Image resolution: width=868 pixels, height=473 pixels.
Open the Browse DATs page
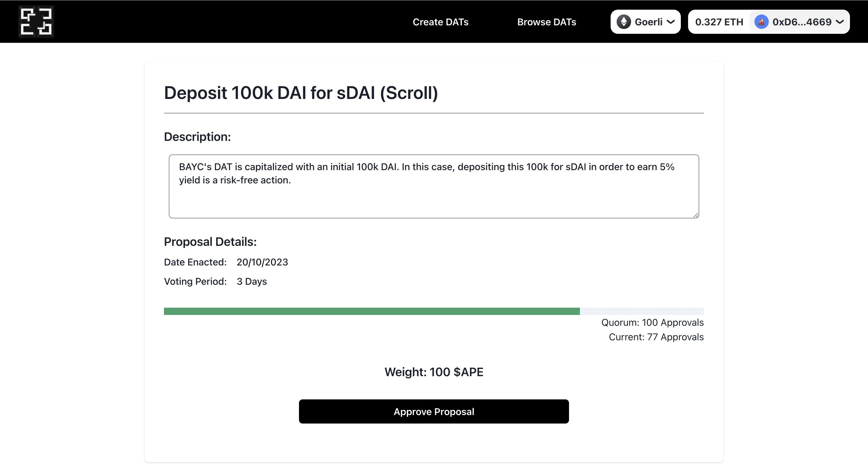[x=546, y=22]
